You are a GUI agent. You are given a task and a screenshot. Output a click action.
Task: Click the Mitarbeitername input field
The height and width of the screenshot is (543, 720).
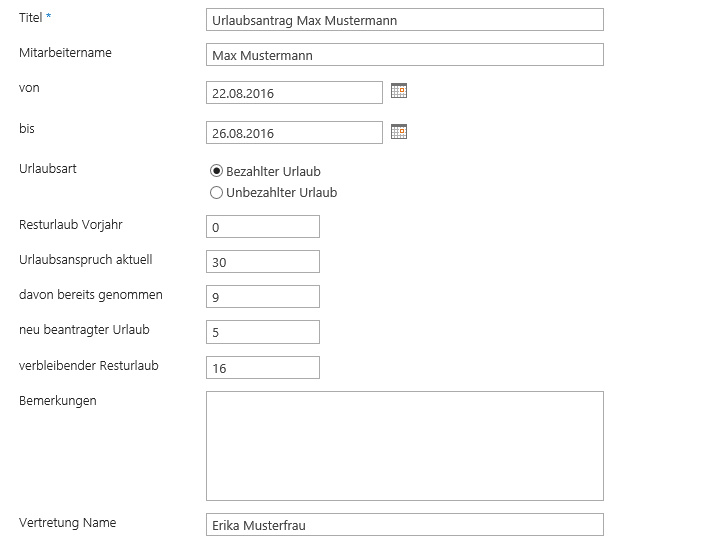click(404, 55)
